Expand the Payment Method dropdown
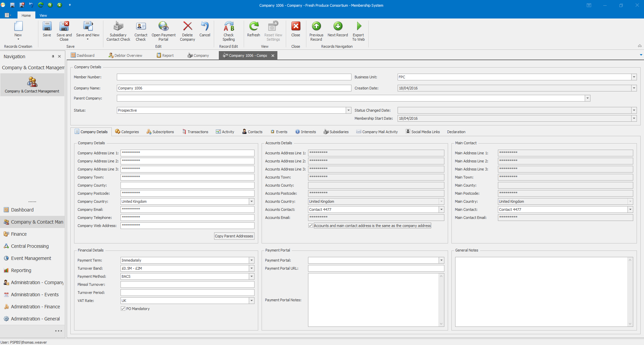The height and width of the screenshot is (345, 644). tap(251, 276)
